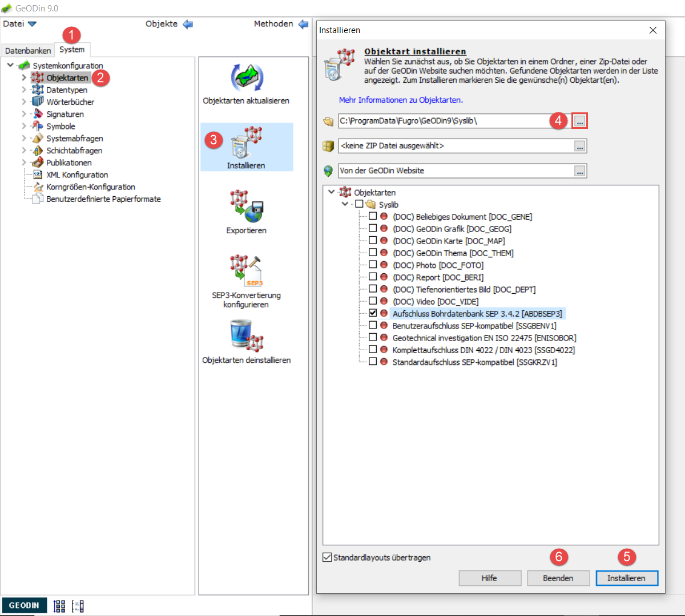Click the tree view icon in bottom bar
Viewport: 685px width, 616px height.
[x=78, y=606]
